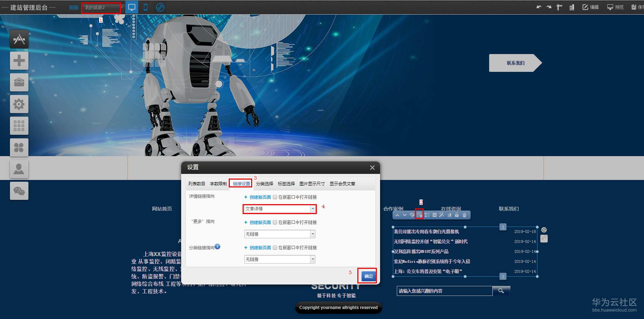The image size is (644, 319).
Task: Open the 文章详情 dropdown
Action: [280, 209]
